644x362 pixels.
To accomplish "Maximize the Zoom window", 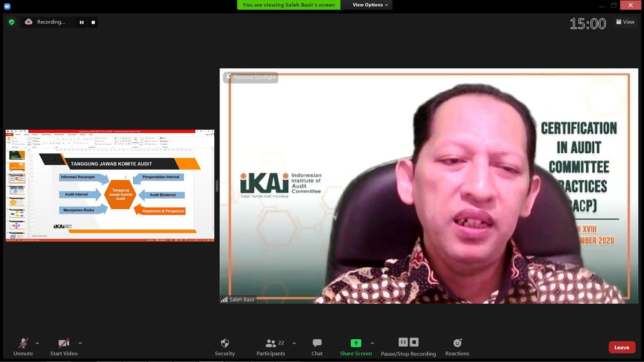I will pos(613,5).
